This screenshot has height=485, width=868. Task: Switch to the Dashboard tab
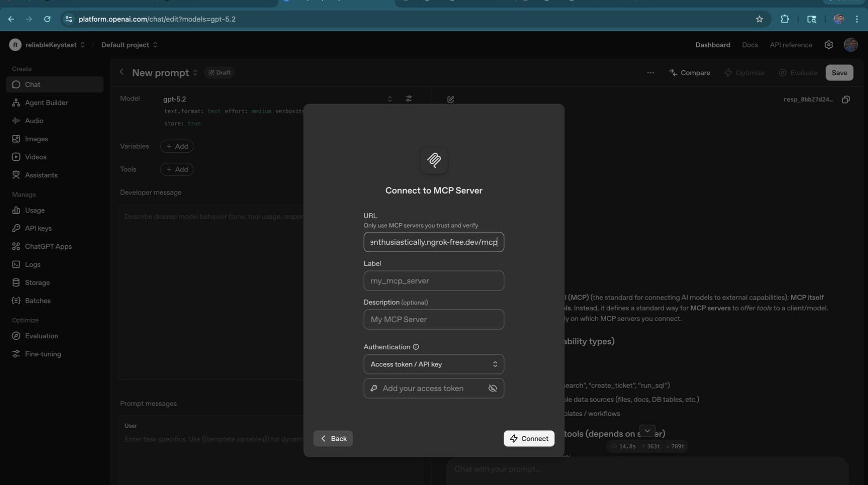(x=712, y=45)
